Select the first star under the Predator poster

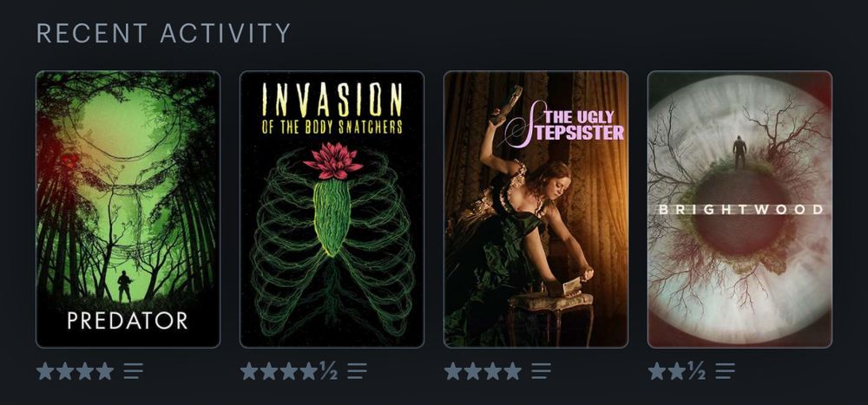coord(45,370)
